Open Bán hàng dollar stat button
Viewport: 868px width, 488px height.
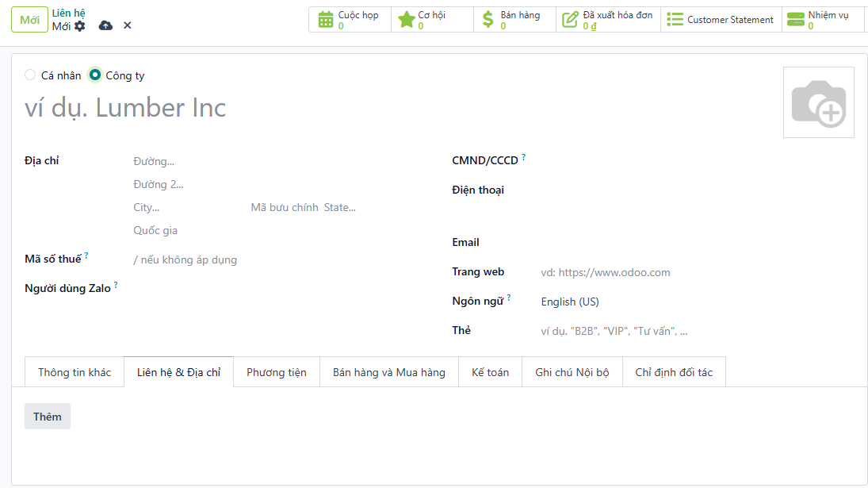click(x=514, y=20)
